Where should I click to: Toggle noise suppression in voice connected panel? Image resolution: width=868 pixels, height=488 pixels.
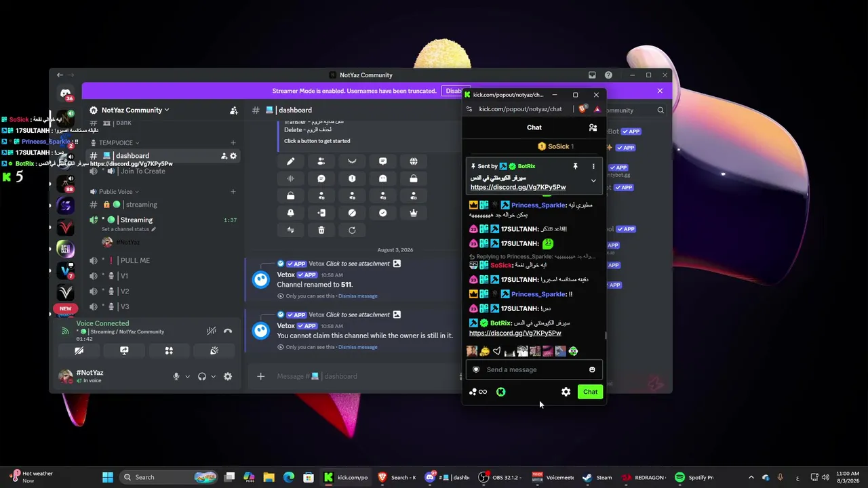click(x=212, y=331)
